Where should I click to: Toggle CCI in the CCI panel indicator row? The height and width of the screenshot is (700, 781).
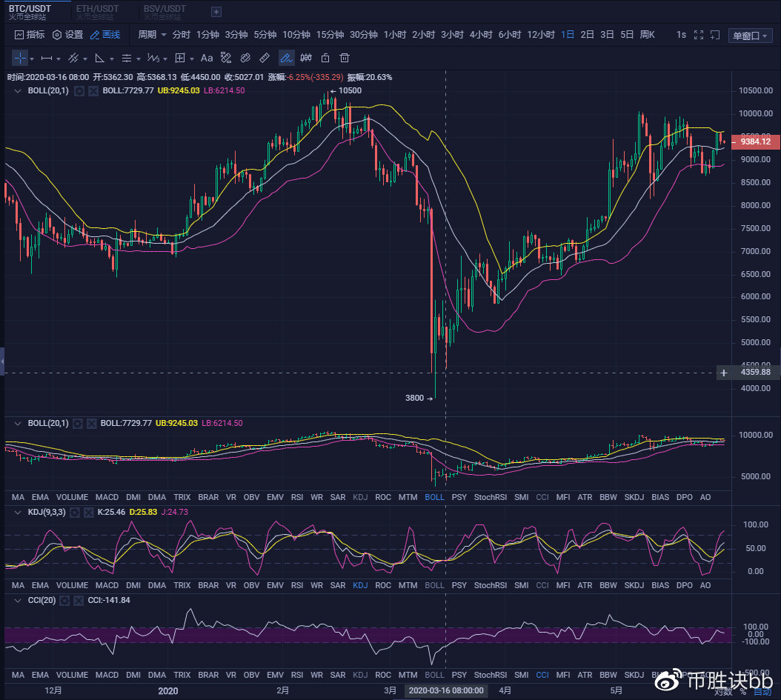542,675
